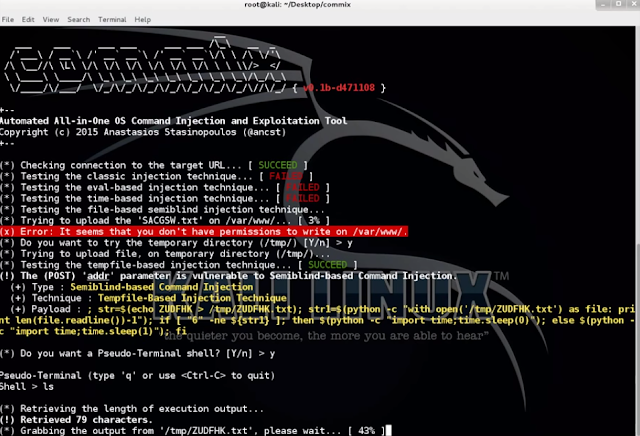Open the Help menu

[x=143, y=19]
